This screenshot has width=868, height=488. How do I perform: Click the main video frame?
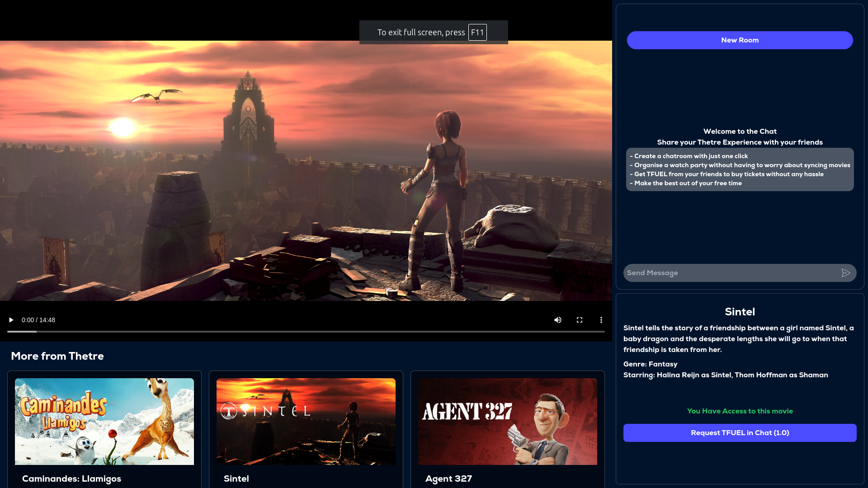point(306,172)
